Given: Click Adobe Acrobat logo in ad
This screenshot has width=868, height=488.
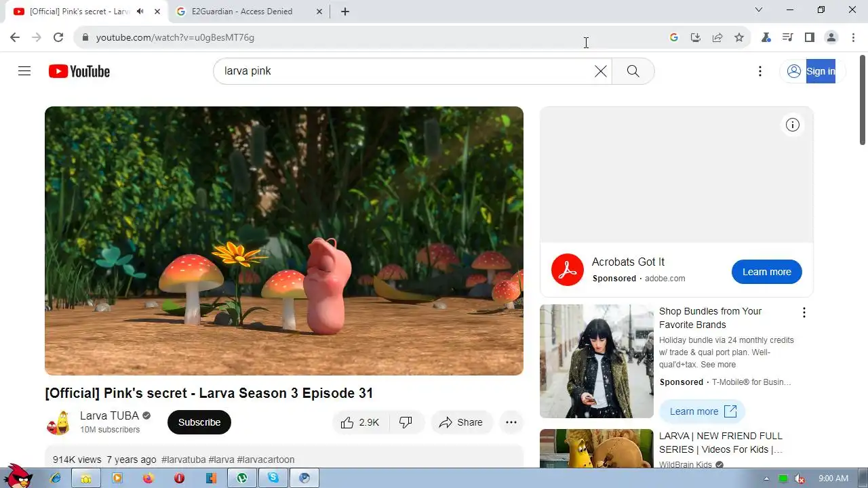Looking at the screenshot, I should (568, 270).
